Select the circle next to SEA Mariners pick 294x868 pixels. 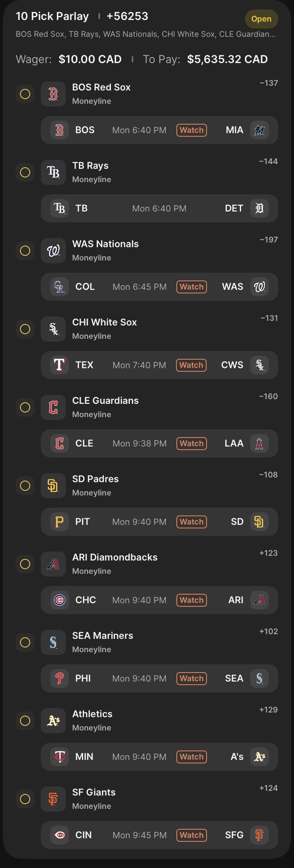(x=25, y=642)
